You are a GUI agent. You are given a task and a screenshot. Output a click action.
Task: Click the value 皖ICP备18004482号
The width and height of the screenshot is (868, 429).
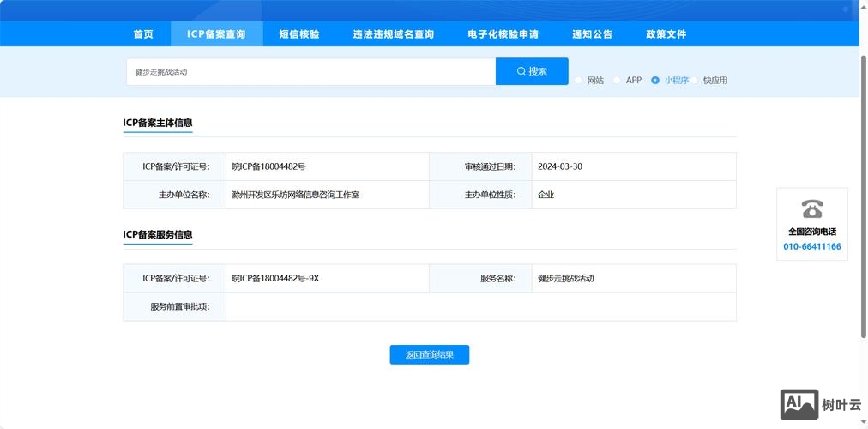(269, 166)
